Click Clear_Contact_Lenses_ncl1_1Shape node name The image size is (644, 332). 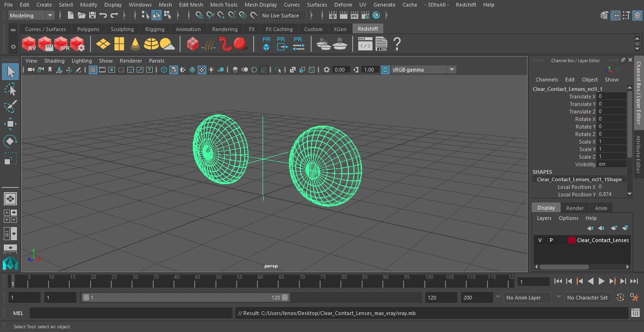coord(579,179)
